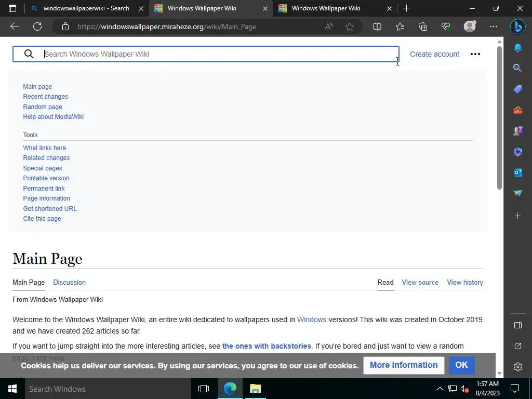Open Main page sidebar link
Screen dimensions: 532x399
[37, 87]
